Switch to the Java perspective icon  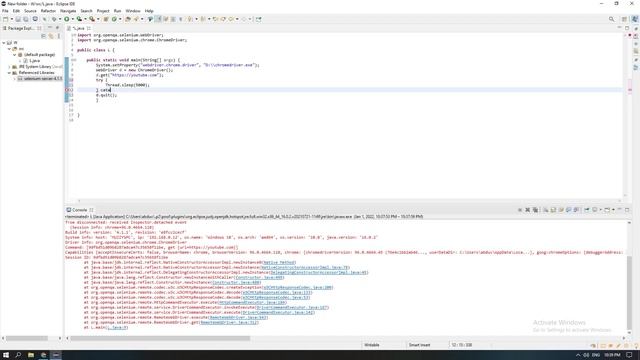tap(635, 19)
